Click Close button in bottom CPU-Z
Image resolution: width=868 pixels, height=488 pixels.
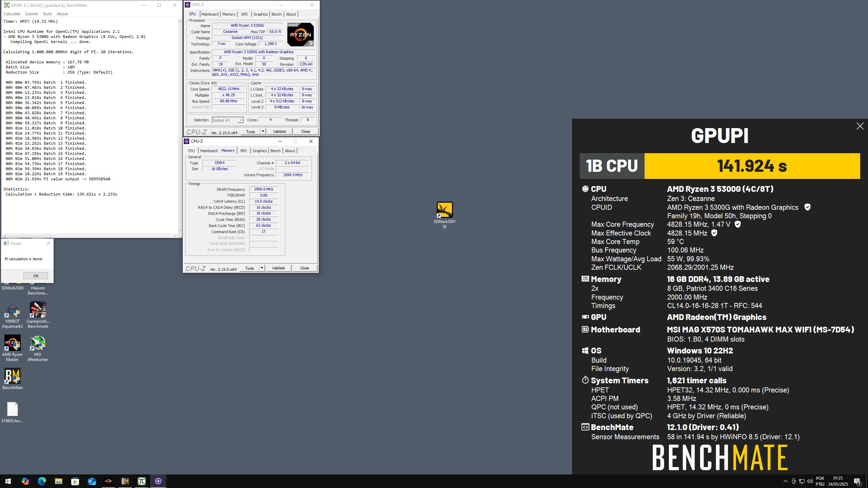[x=304, y=268]
